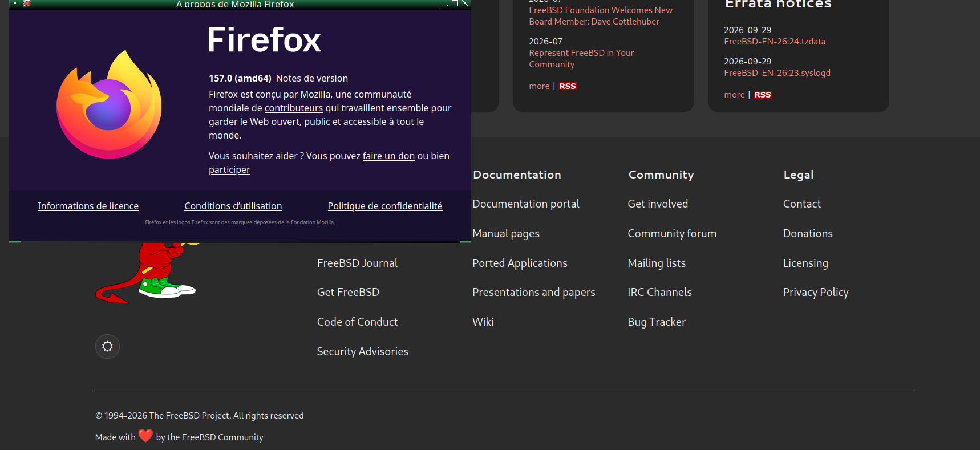Click the faire un don link

[388, 156]
